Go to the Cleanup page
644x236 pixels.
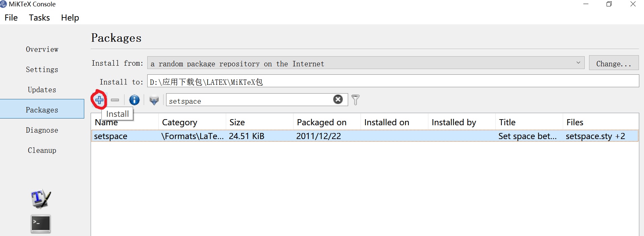[42, 150]
